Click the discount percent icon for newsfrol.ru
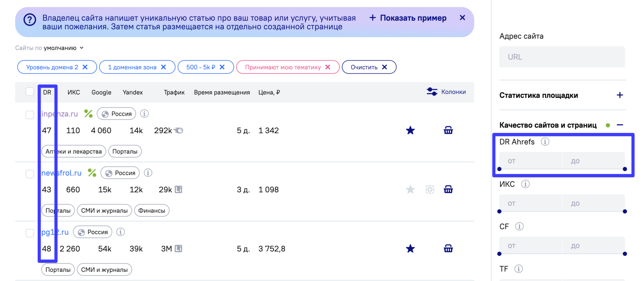The width and height of the screenshot is (644, 281). point(92,173)
